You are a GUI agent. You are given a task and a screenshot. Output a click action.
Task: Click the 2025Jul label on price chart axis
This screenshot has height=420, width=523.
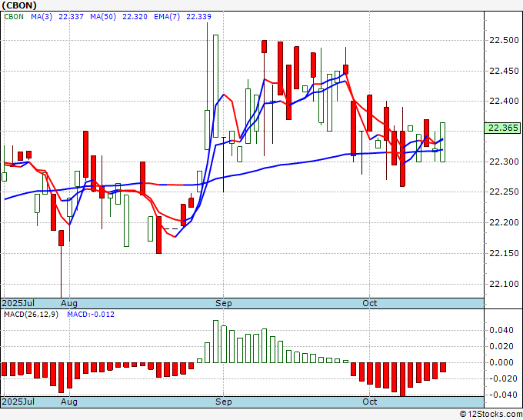point(18,303)
